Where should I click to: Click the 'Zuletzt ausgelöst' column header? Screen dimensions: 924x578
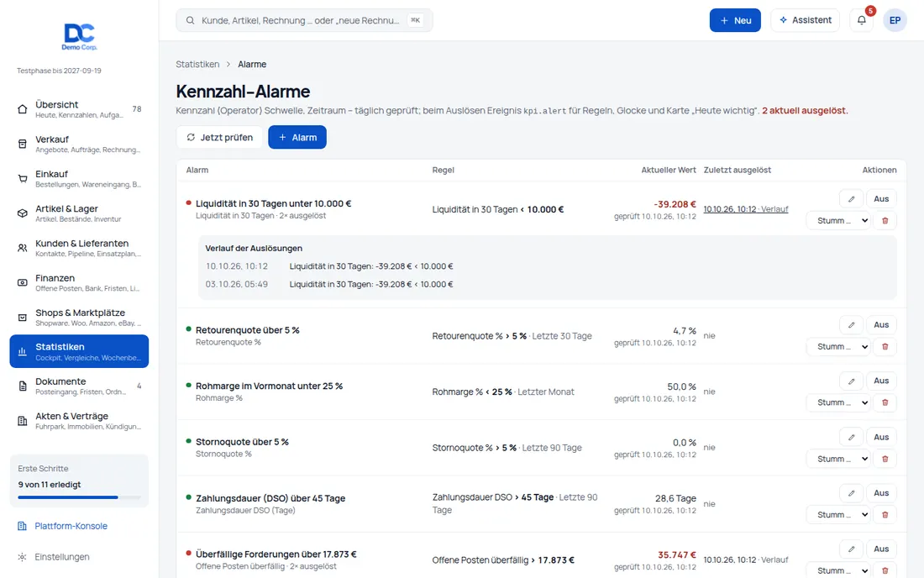(x=738, y=170)
